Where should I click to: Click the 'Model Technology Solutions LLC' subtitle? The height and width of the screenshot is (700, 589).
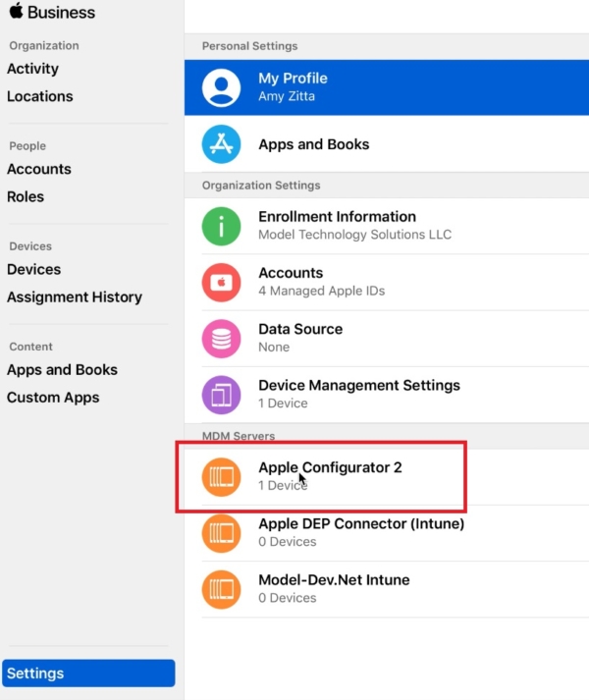coord(355,235)
